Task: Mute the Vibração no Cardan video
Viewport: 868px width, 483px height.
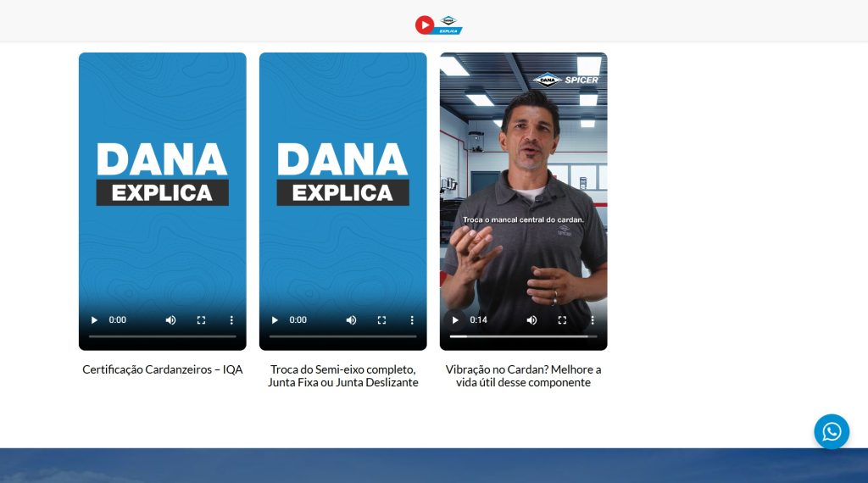Action: click(532, 319)
